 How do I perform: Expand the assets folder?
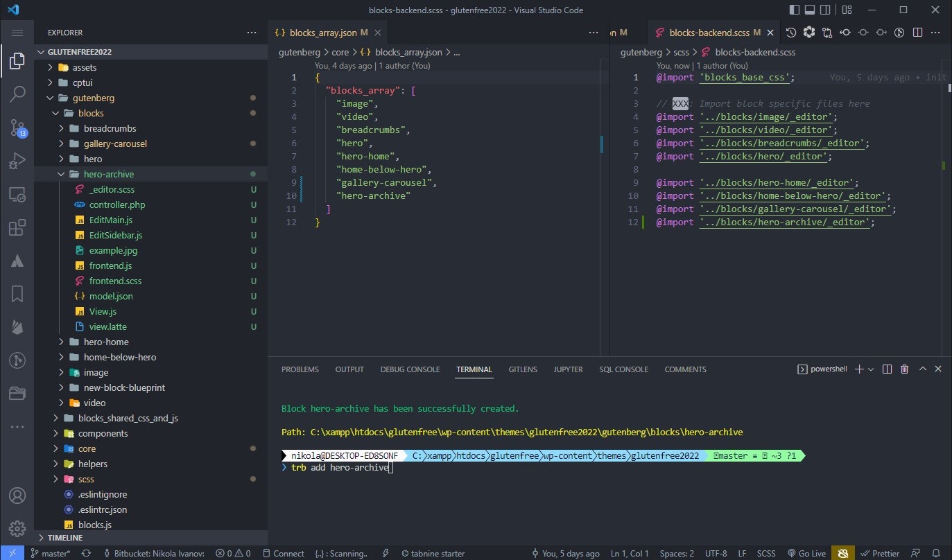[151, 67]
